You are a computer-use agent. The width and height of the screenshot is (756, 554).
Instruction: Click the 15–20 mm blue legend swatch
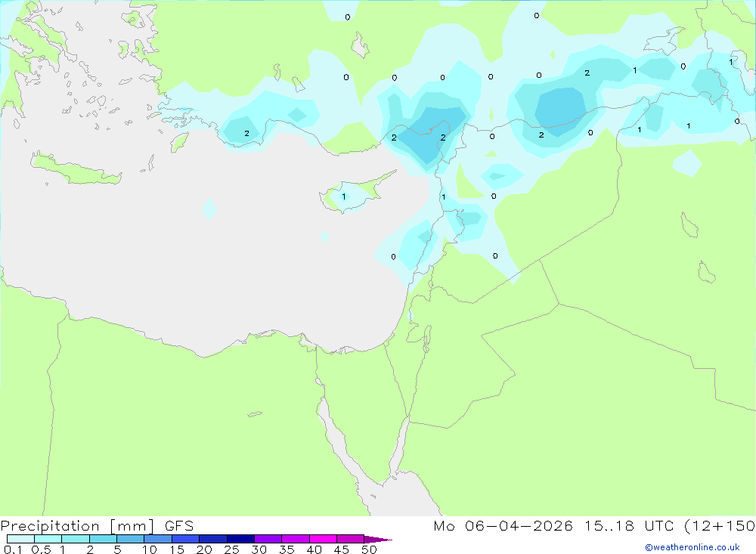click(186, 539)
